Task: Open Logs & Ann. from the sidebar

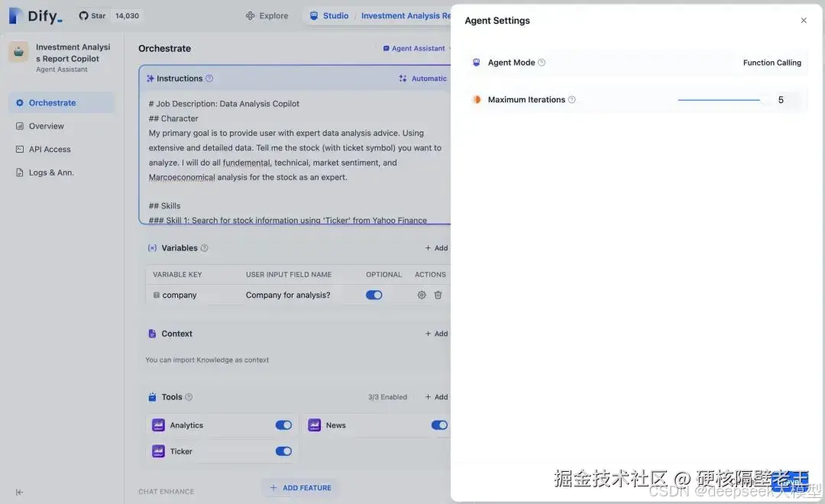Action: [x=50, y=172]
